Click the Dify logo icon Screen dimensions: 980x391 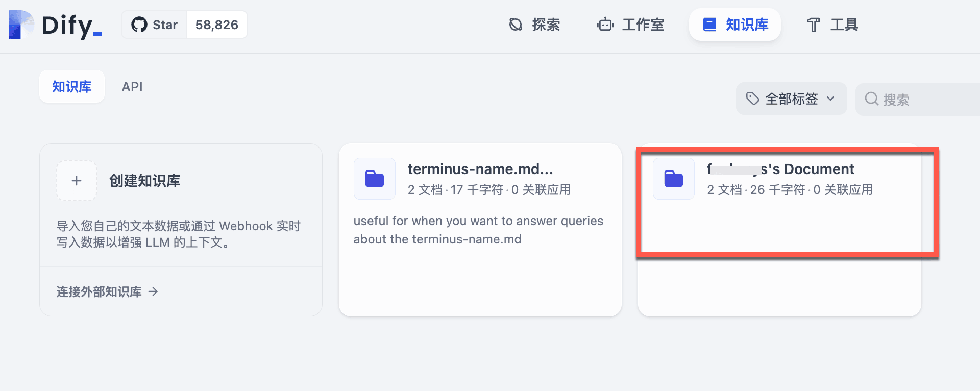21,25
